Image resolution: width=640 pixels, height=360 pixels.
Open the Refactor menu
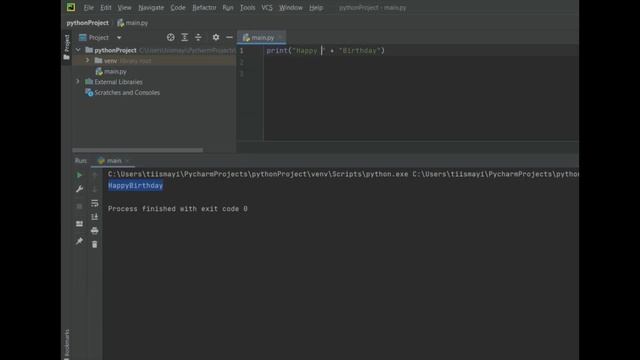pos(204,7)
